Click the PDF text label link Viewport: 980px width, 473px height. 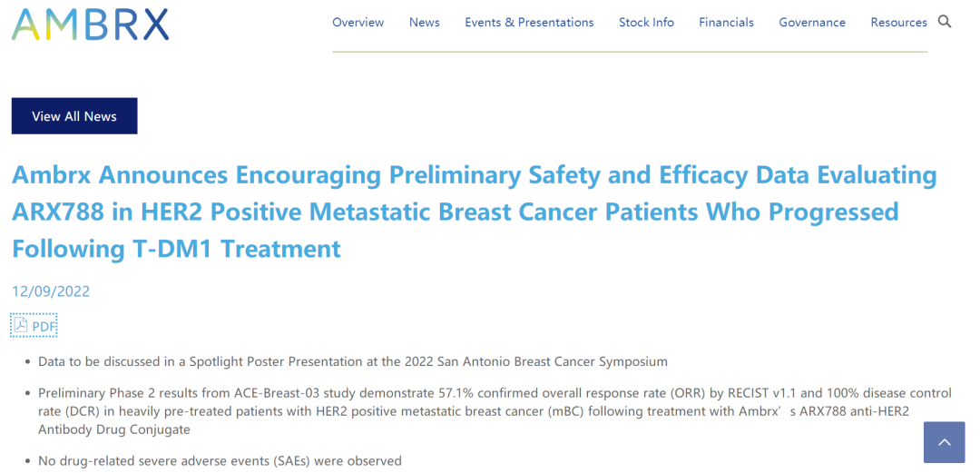click(44, 326)
